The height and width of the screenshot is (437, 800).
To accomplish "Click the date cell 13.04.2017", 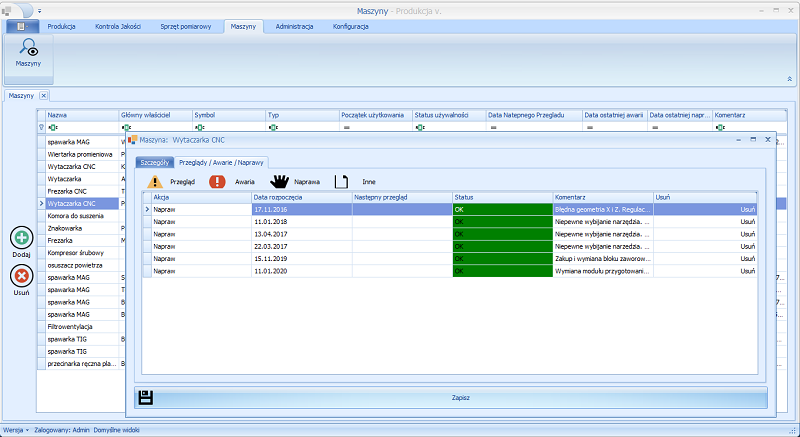I will point(302,234).
